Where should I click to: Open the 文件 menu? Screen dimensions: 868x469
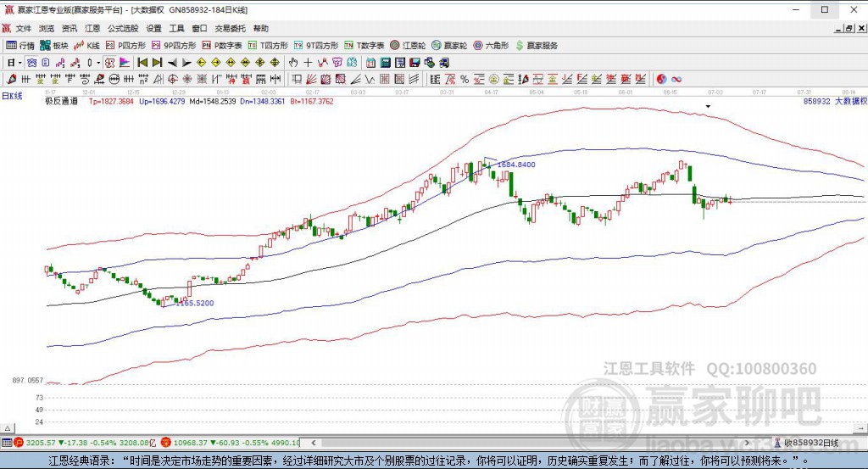pyautogui.click(x=23, y=28)
